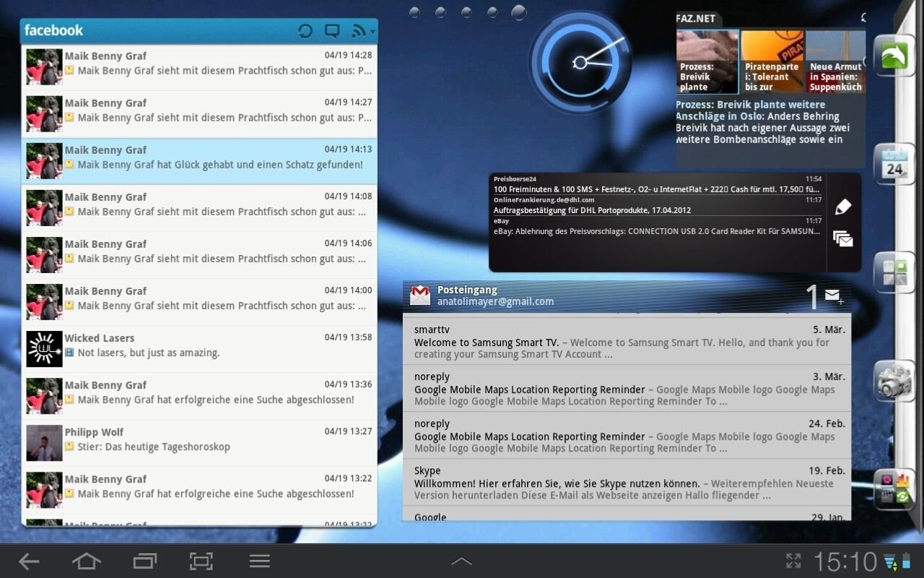The width and height of the screenshot is (924, 578).
Task: Tap the download and Wi-Fi status icon
Action: tap(891, 561)
